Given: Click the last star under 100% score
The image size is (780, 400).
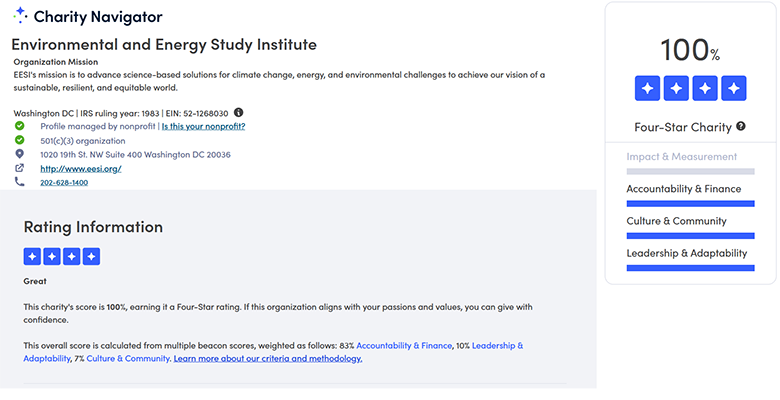Looking at the screenshot, I should (x=735, y=89).
